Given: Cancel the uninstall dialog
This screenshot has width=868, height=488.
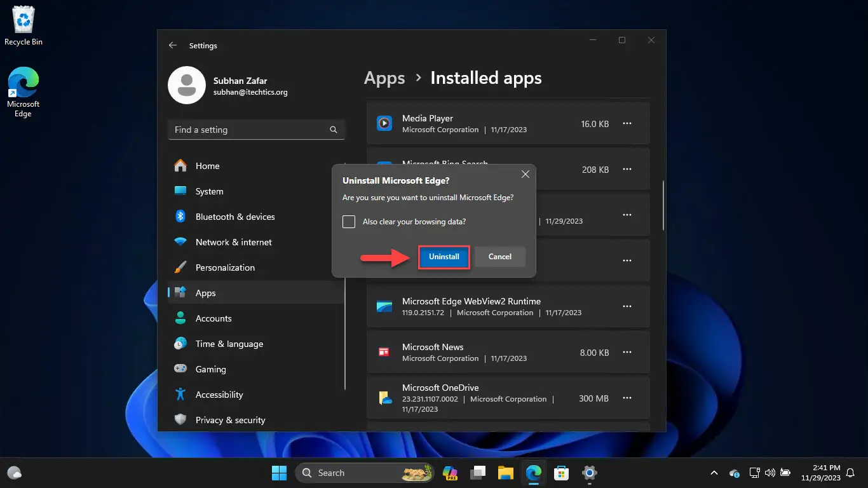Looking at the screenshot, I should 500,257.
